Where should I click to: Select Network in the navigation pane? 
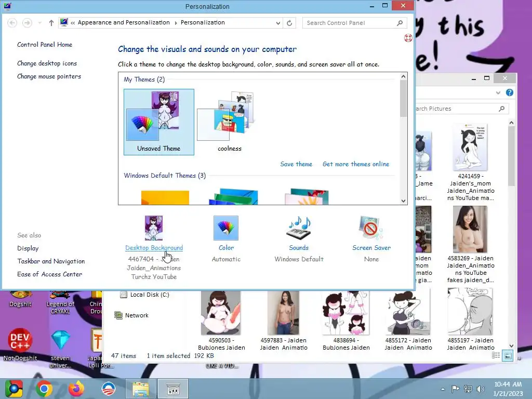pos(131,315)
